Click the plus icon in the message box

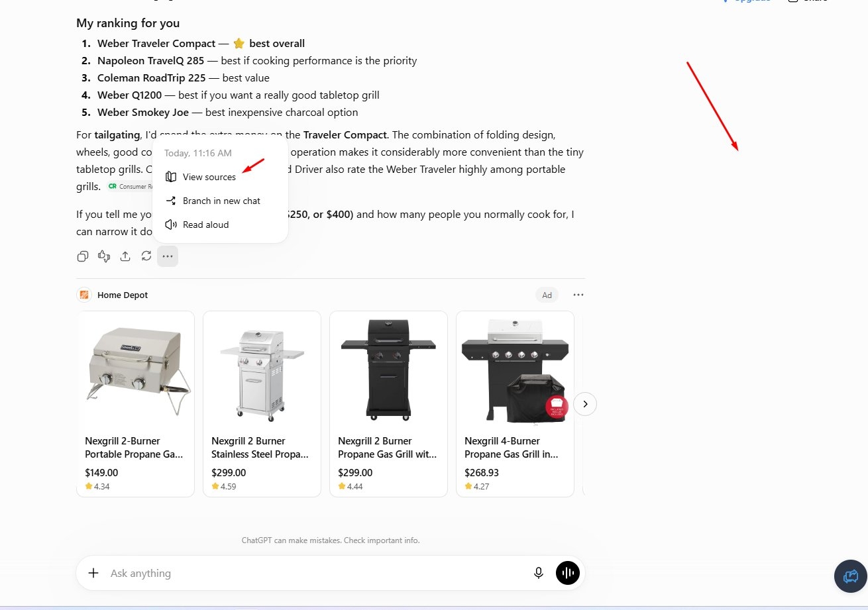[x=93, y=573]
